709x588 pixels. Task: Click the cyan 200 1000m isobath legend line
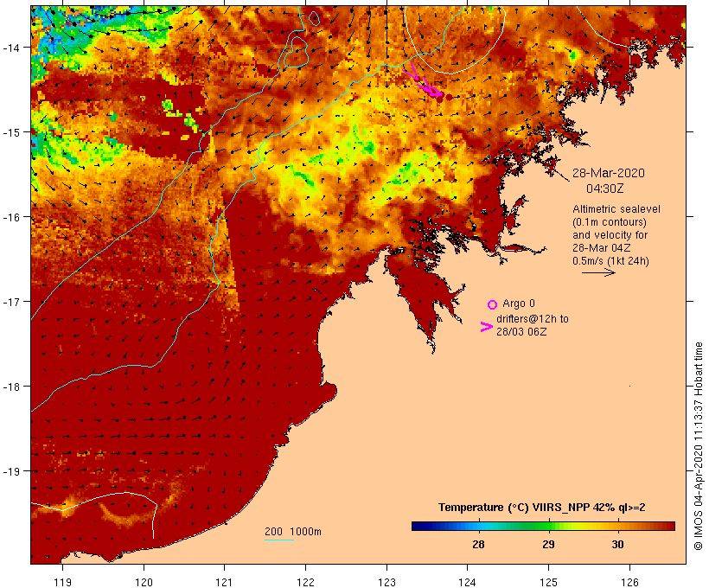click(x=279, y=540)
